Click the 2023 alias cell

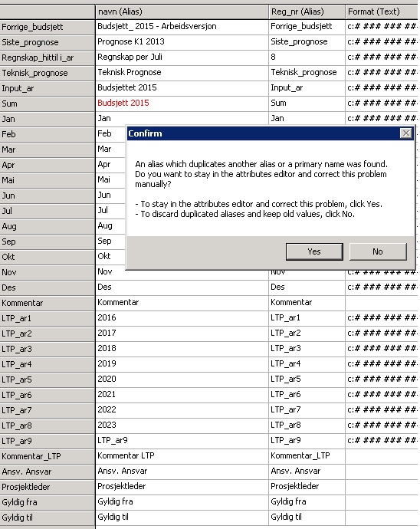pyautogui.click(x=182, y=426)
